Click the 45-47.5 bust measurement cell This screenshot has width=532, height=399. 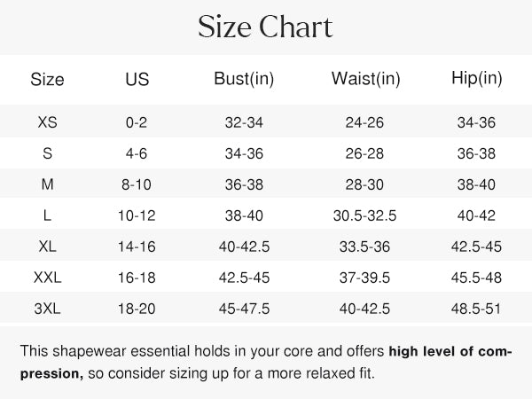(x=244, y=309)
